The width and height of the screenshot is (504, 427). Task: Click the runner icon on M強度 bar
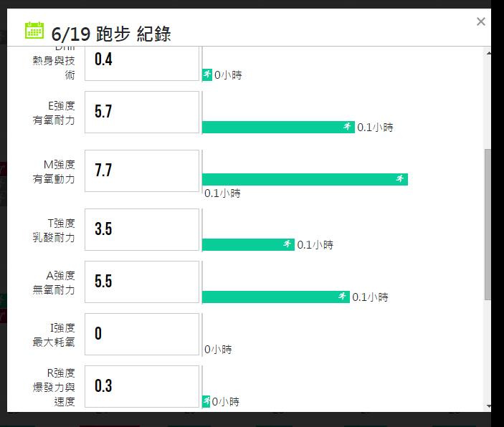point(400,178)
